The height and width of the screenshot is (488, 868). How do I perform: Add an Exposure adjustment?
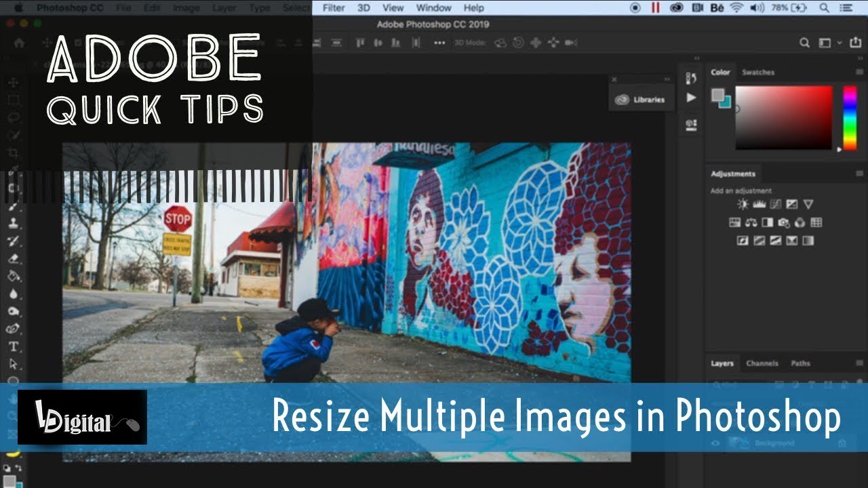point(792,204)
